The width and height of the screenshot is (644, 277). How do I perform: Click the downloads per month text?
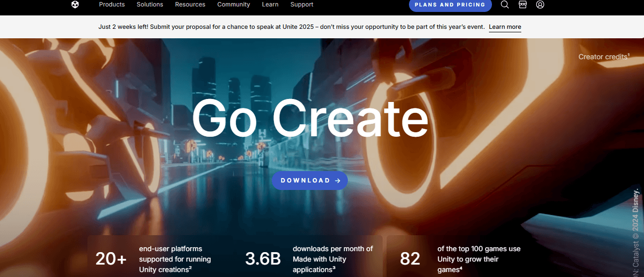tap(332, 259)
